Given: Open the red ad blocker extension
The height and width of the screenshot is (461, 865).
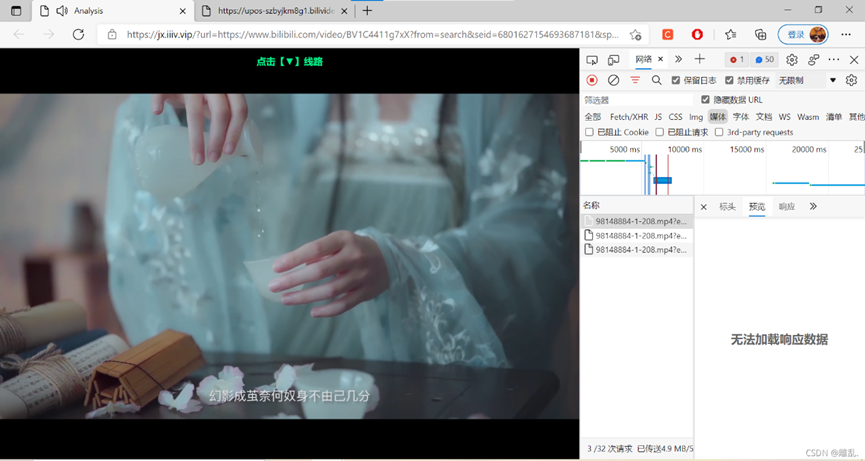Looking at the screenshot, I should tap(697, 34).
